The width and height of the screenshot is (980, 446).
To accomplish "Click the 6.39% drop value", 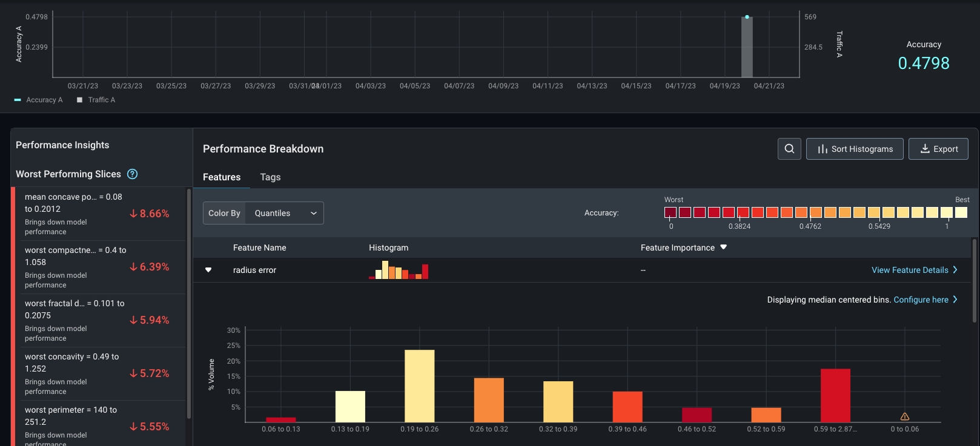I will pos(150,267).
